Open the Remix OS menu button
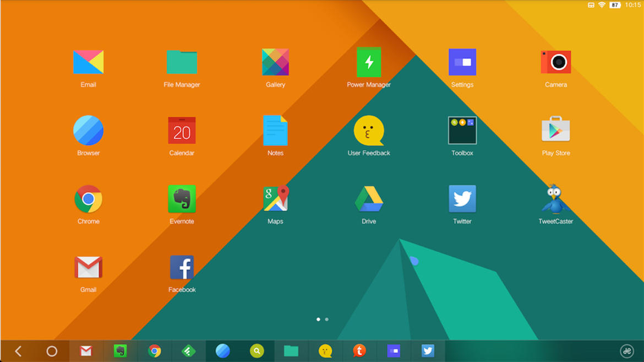Screen dimensions: 644x362 627,352
